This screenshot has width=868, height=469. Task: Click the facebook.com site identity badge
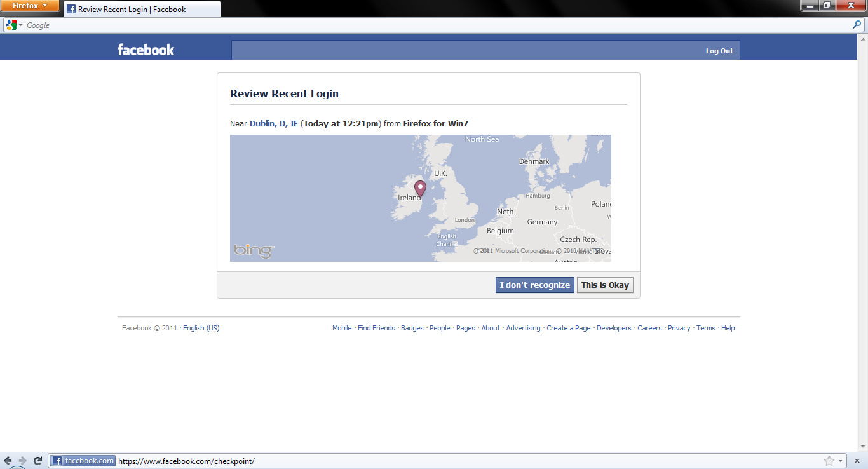point(83,461)
